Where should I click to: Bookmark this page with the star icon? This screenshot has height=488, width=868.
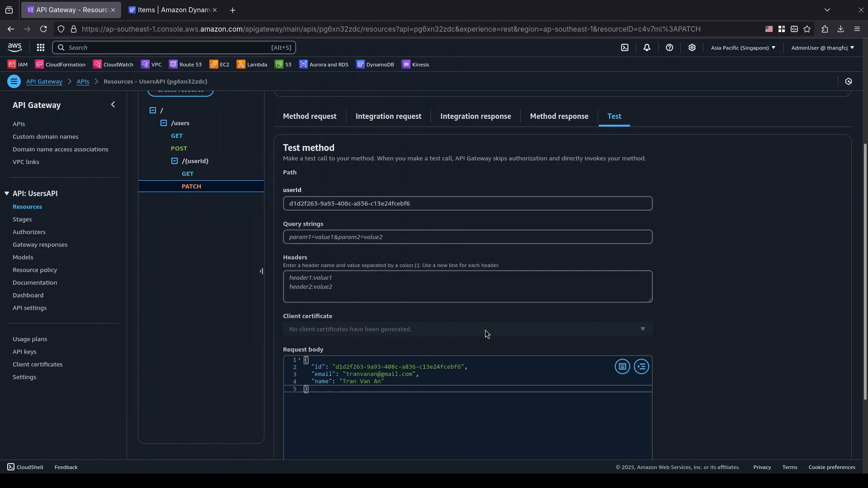tap(807, 29)
